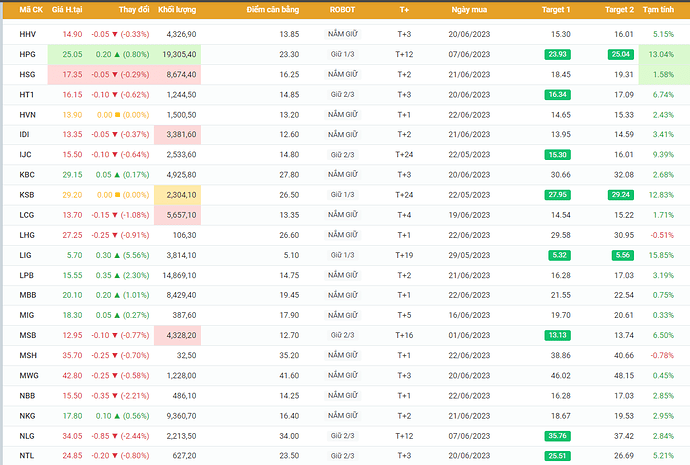Click the yellow square marker in KSB row
690x465 pixels.
(x=117, y=195)
